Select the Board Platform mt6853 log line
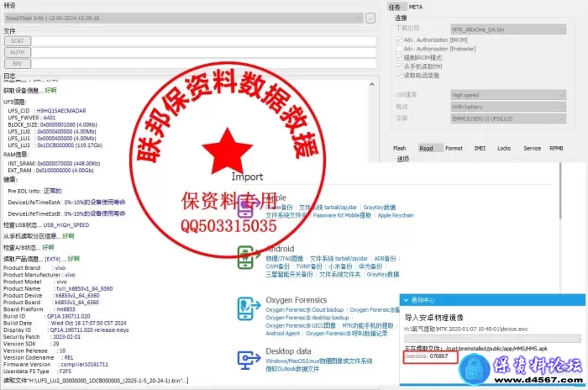 (x=39, y=309)
